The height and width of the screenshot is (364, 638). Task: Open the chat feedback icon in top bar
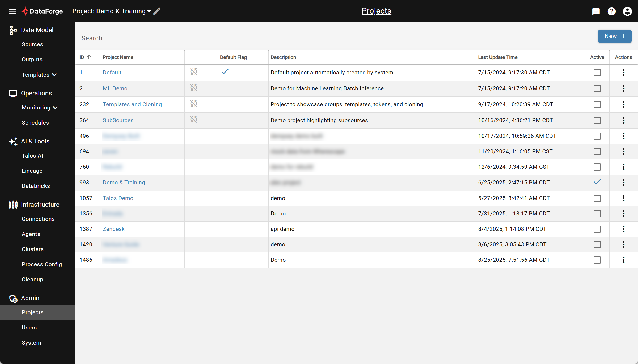coord(596,11)
